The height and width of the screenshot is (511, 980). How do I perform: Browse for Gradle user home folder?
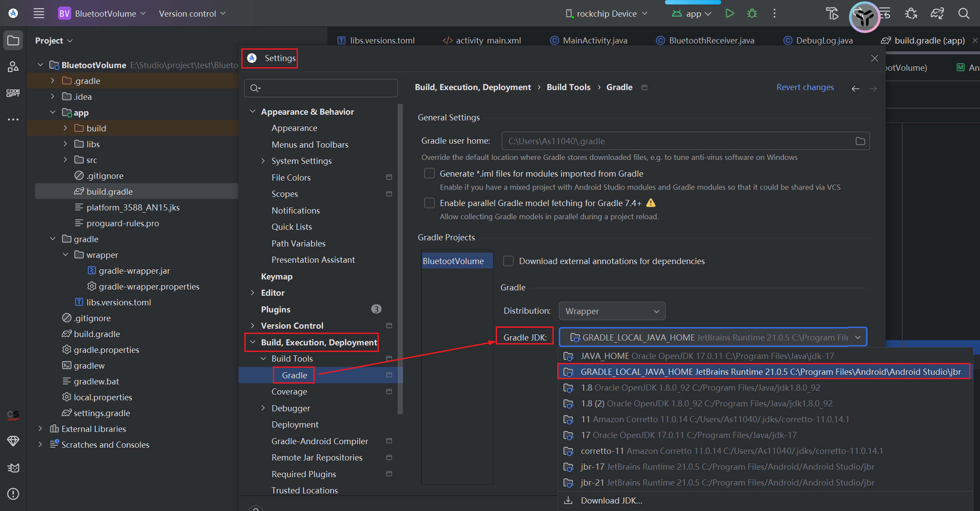[860, 141]
